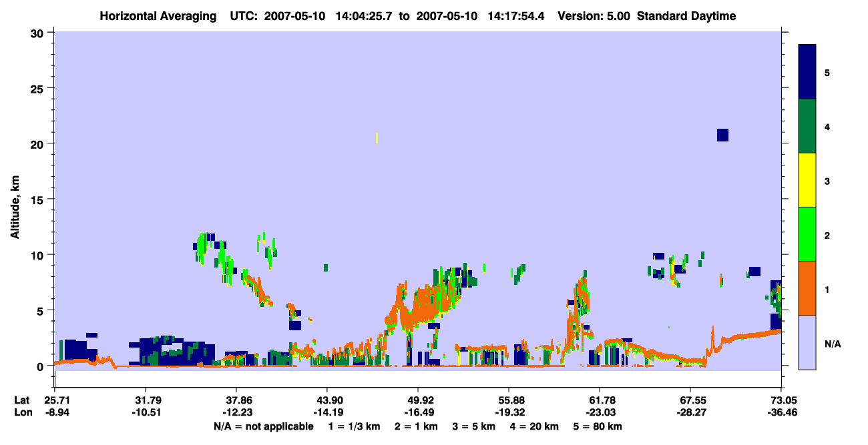Click longitude value -28.27
Viewport: 868px width, 445px height.
tap(690, 413)
